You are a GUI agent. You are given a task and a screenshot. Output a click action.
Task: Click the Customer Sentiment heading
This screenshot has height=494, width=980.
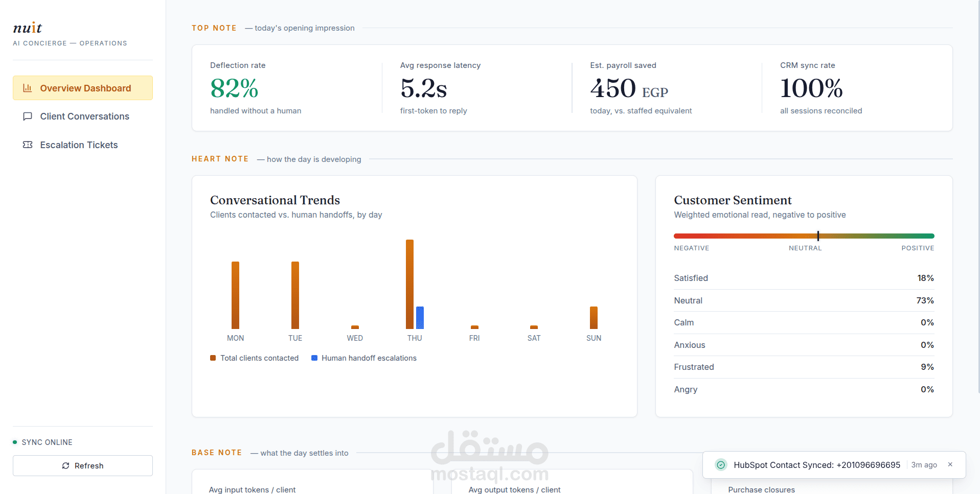click(733, 200)
